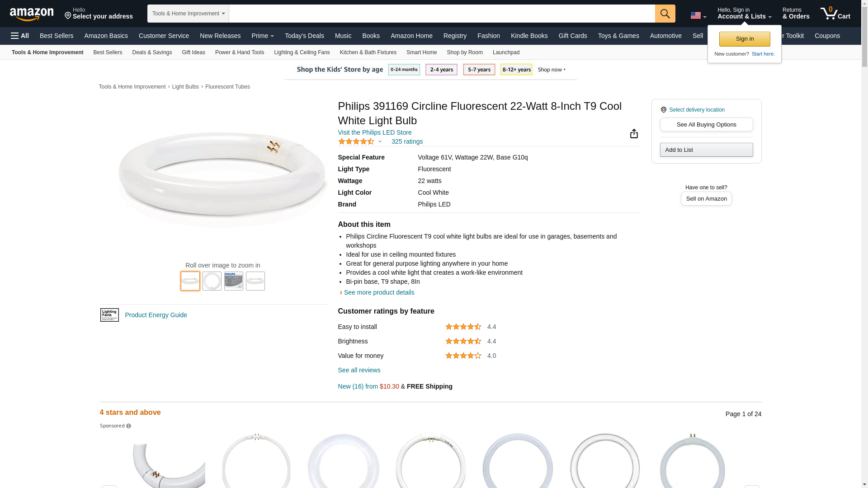Click in the search text field

[442, 14]
